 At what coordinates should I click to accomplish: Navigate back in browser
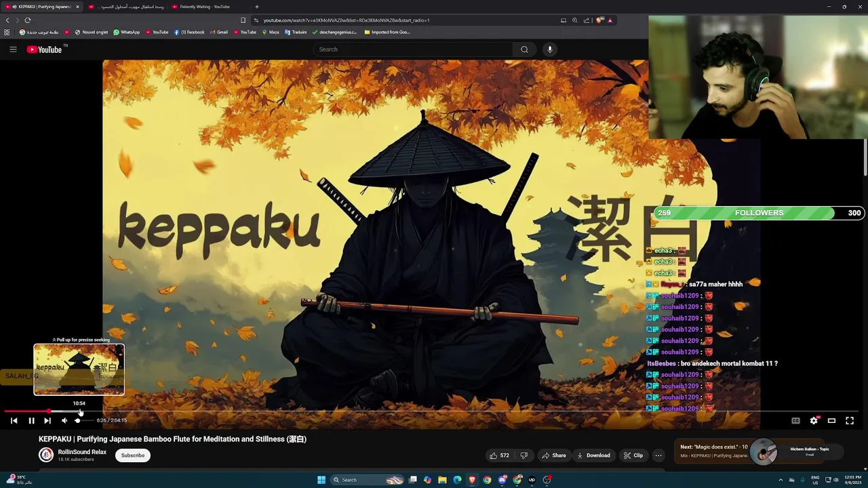click(7, 20)
